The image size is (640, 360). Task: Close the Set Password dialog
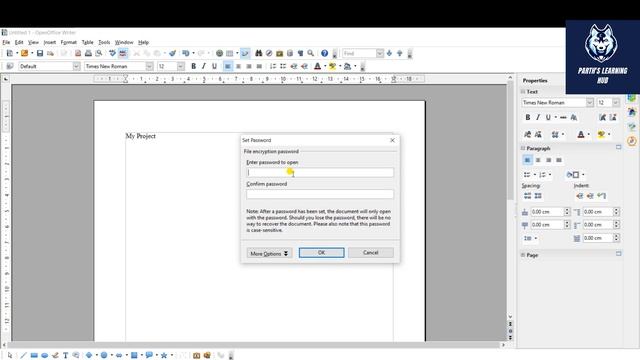pyautogui.click(x=392, y=140)
